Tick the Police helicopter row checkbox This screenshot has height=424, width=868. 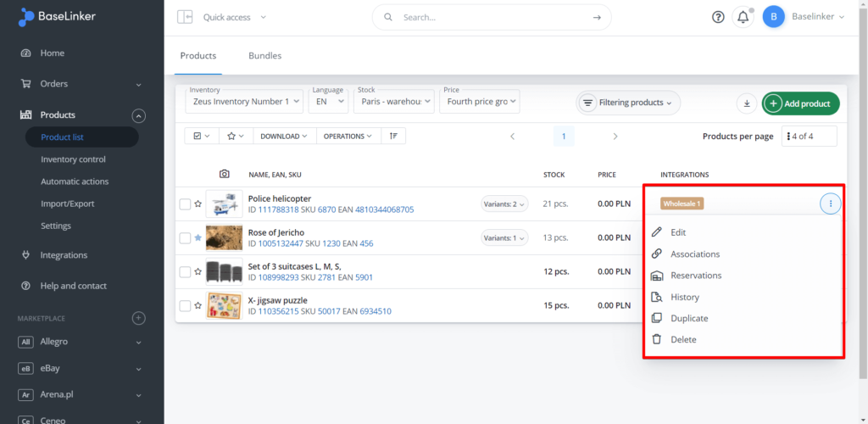[x=185, y=204]
